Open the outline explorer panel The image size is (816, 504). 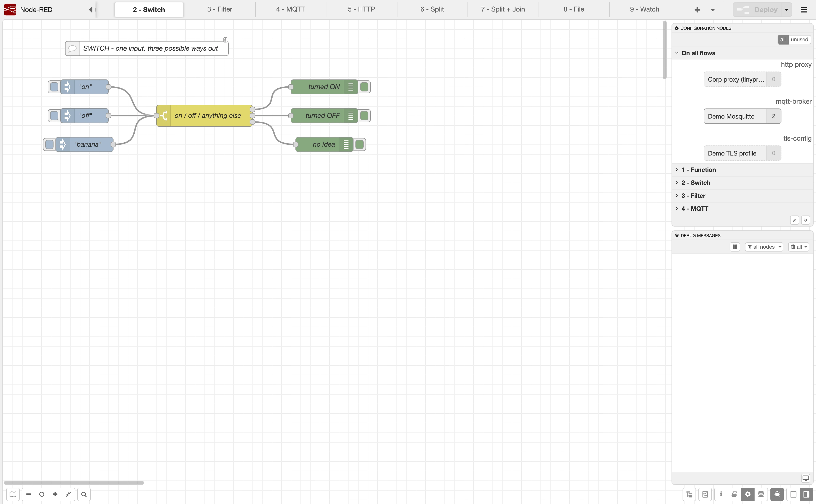(x=689, y=494)
